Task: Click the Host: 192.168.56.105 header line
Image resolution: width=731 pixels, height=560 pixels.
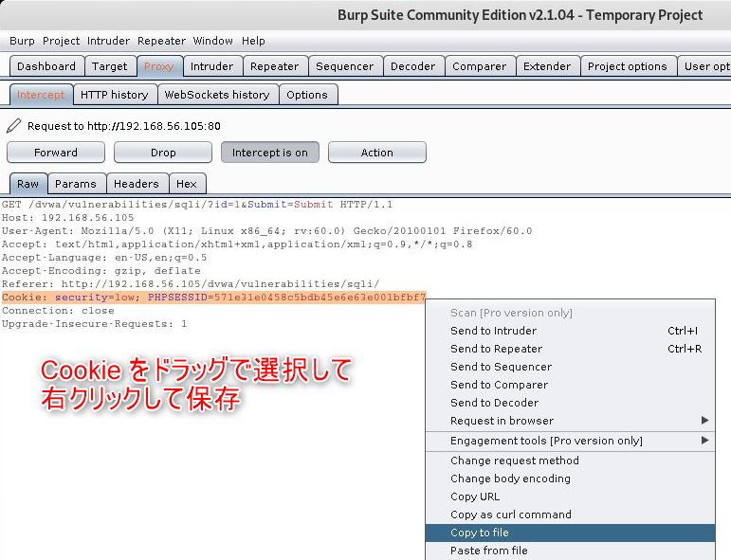Action: pos(67,218)
